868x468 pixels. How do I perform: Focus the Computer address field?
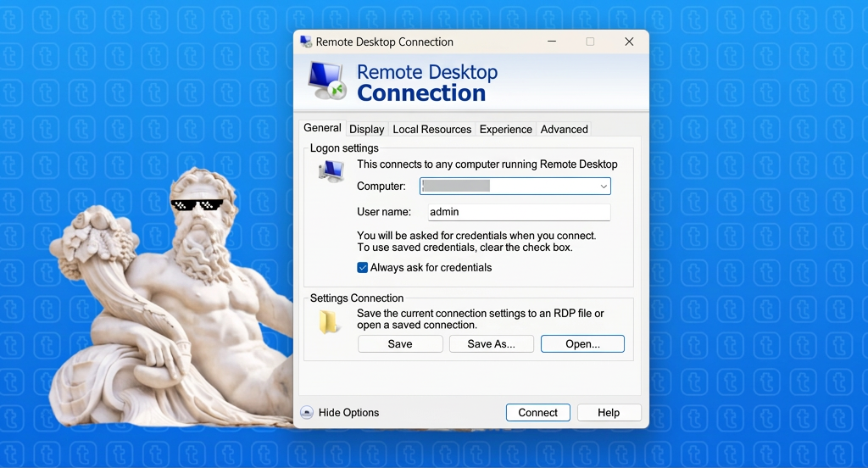click(x=515, y=186)
